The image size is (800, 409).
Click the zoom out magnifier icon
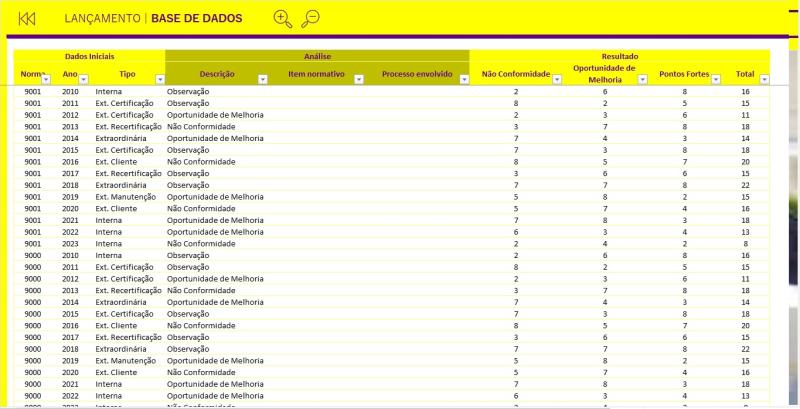coord(310,19)
